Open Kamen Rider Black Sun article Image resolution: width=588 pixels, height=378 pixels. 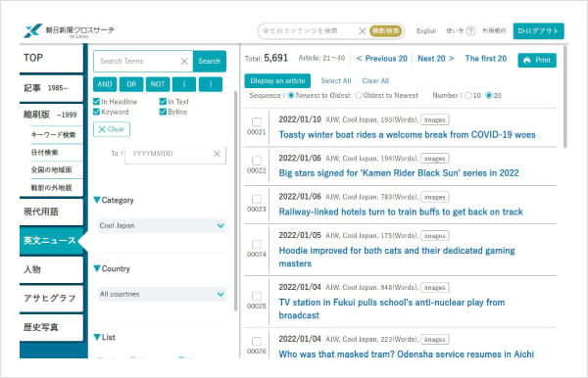(399, 173)
